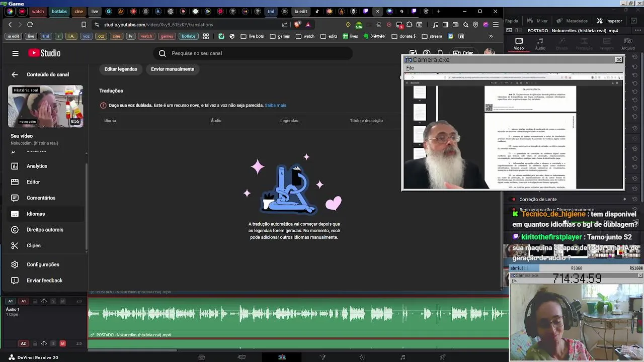Click the Enviar manualmente button
The height and width of the screenshot is (362, 644).
pyautogui.click(x=173, y=69)
